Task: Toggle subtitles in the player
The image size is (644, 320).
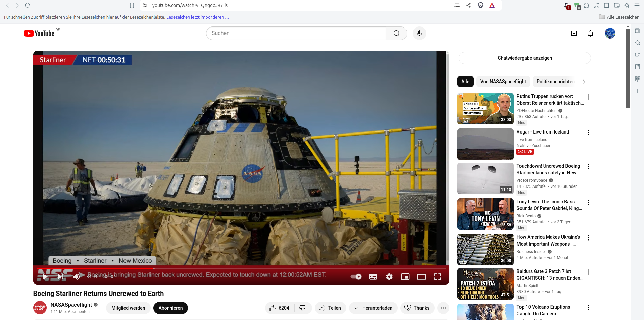Action: tap(373, 277)
